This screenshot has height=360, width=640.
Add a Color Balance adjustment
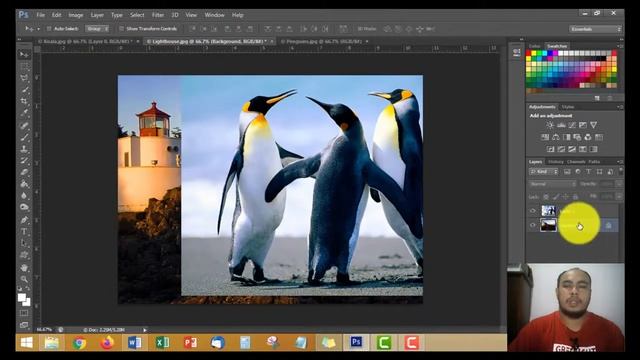coord(556,137)
